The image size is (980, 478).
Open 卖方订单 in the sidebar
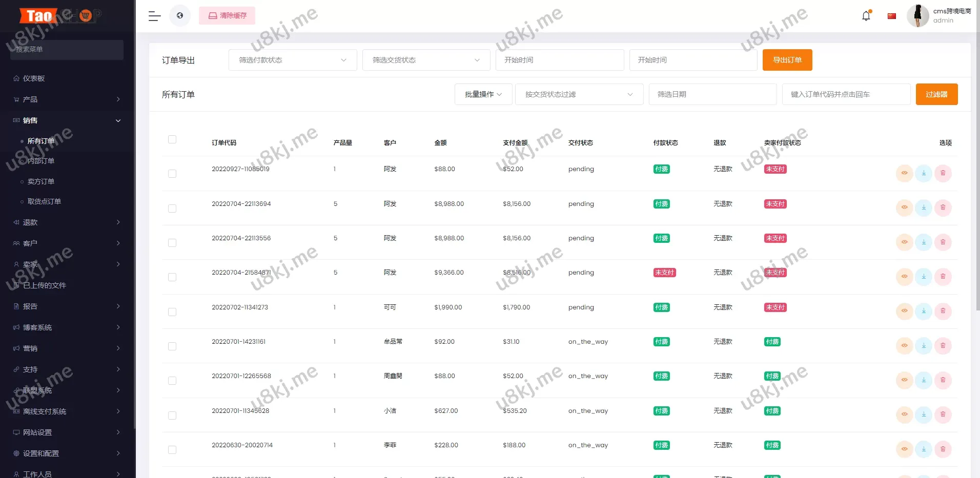coord(41,181)
